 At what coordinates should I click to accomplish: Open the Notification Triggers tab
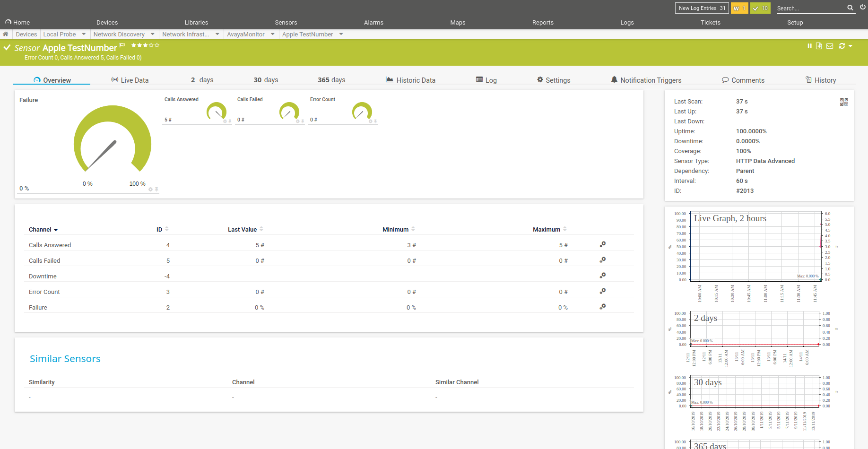[x=646, y=80]
